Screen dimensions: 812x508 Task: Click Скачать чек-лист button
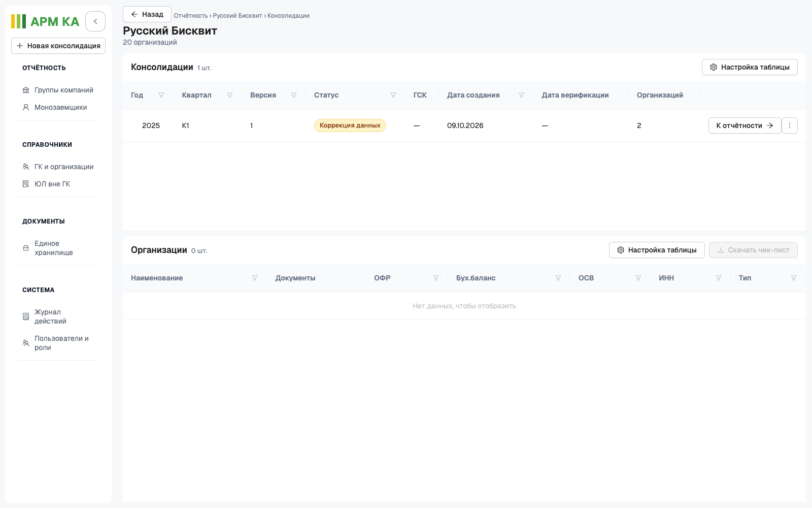pyautogui.click(x=753, y=250)
